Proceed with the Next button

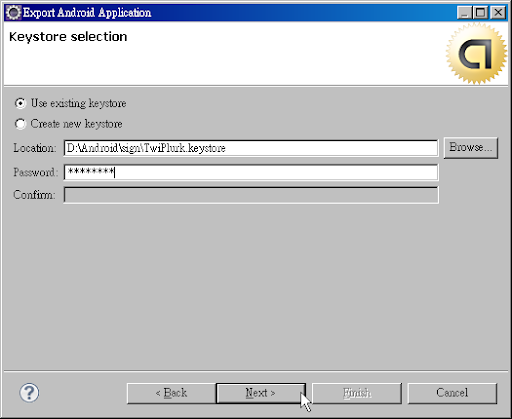pyautogui.click(x=261, y=393)
